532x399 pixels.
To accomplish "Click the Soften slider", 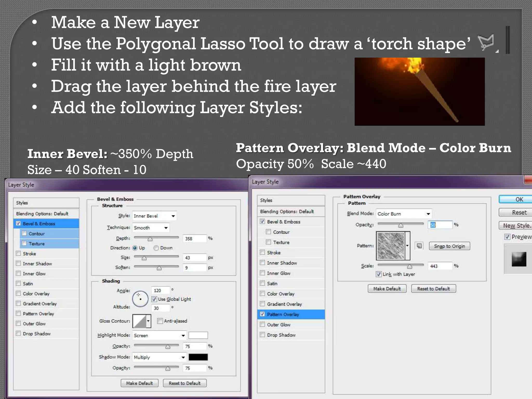I will tap(156, 267).
